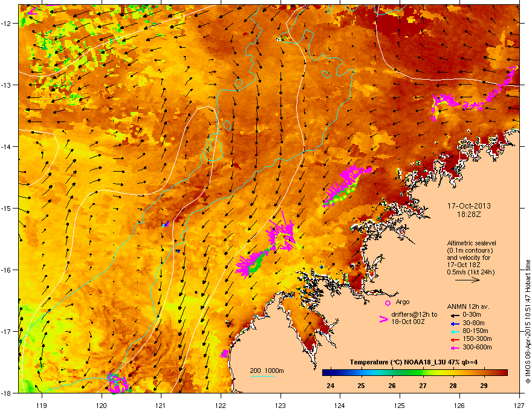This screenshot has height=411, width=532.
Task: Click the 17-Oct-2013 date label
Action: click(x=469, y=206)
